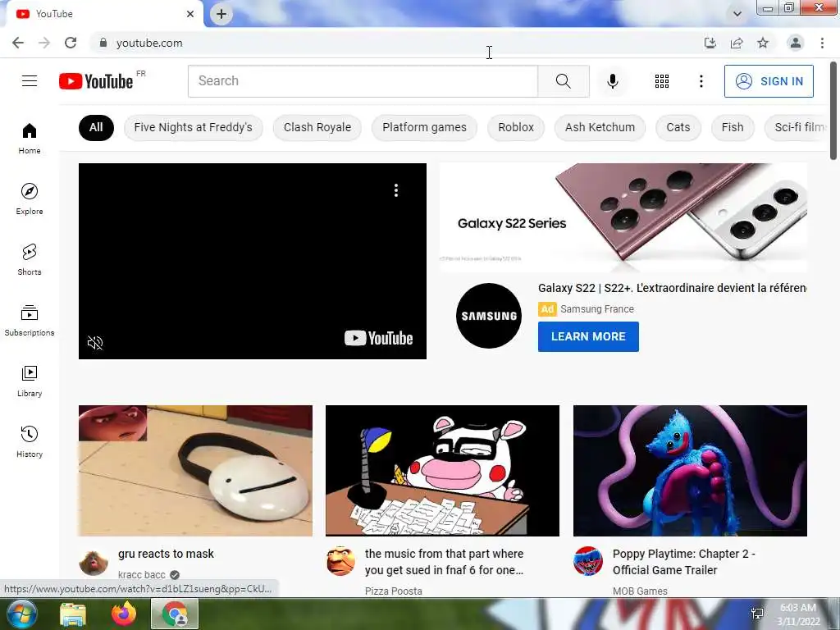Select Five Nights at Freddy's chip
This screenshot has height=630, width=840.
pyautogui.click(x=194, y=127)
